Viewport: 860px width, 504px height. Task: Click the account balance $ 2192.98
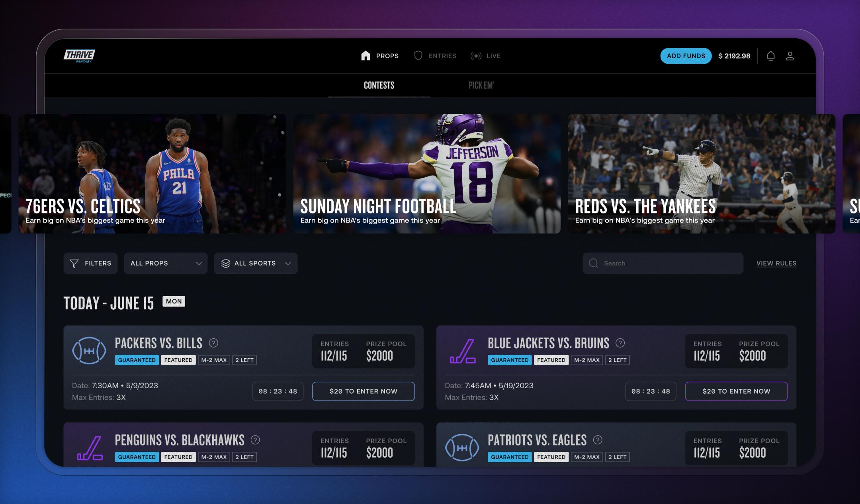click(734, 56)
